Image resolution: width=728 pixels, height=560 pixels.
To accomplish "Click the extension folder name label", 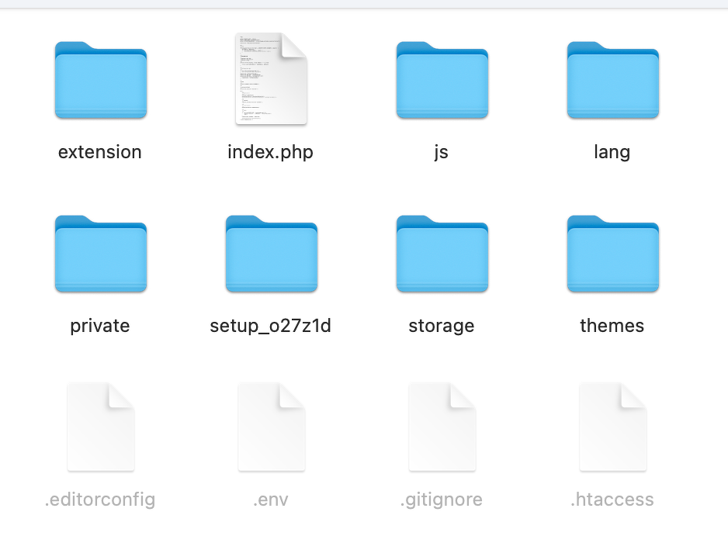I will click(100, 152).
